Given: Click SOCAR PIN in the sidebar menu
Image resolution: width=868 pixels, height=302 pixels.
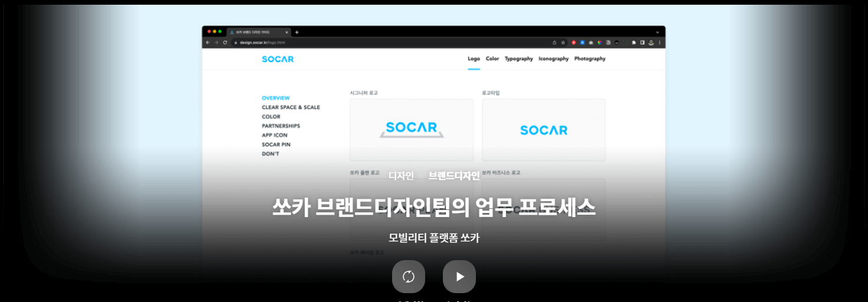Looking at the screenshot, I should pos(276,145).
